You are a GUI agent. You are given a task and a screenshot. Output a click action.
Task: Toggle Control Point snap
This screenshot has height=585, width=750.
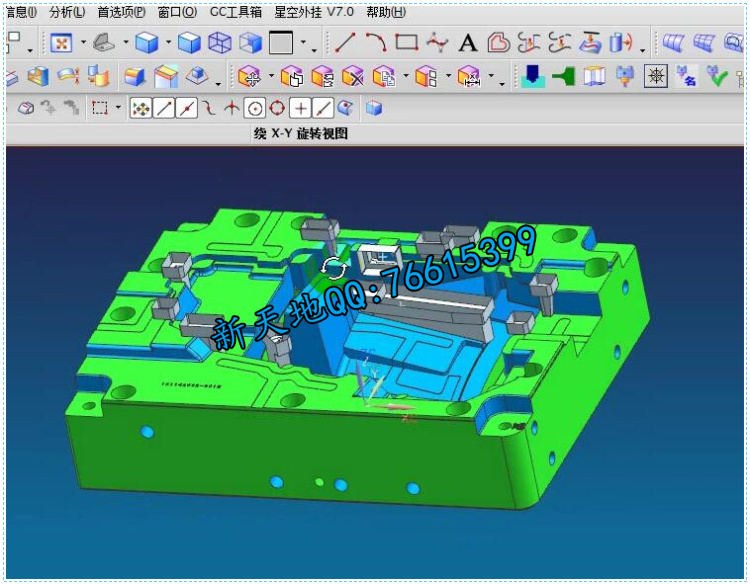click(209, 109)
